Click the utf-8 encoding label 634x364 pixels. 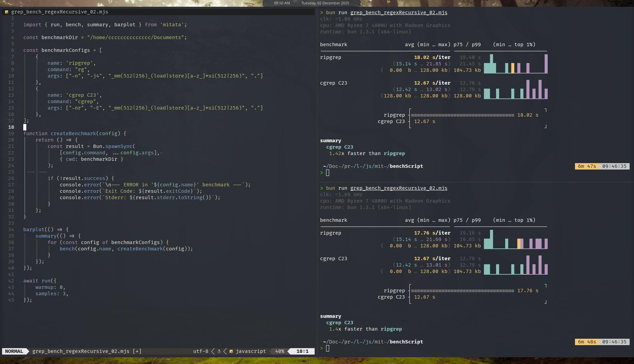[x=200, y=351]
